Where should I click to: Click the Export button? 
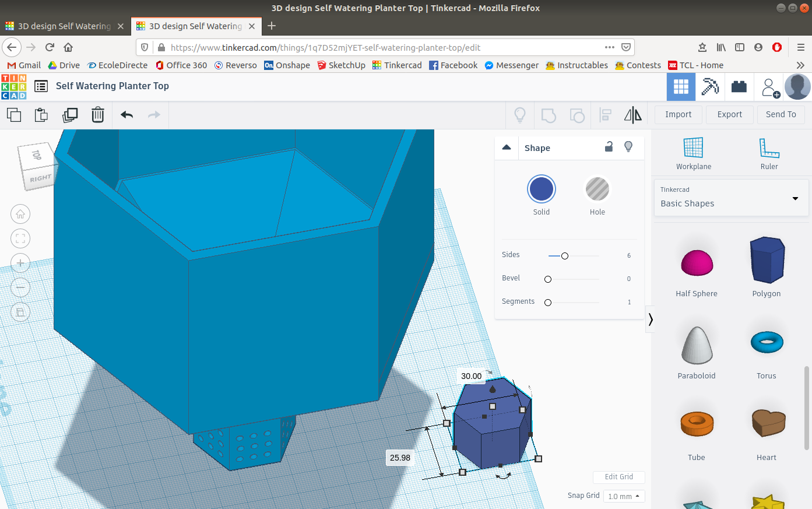pyautogui.click(x=730, y=114)
